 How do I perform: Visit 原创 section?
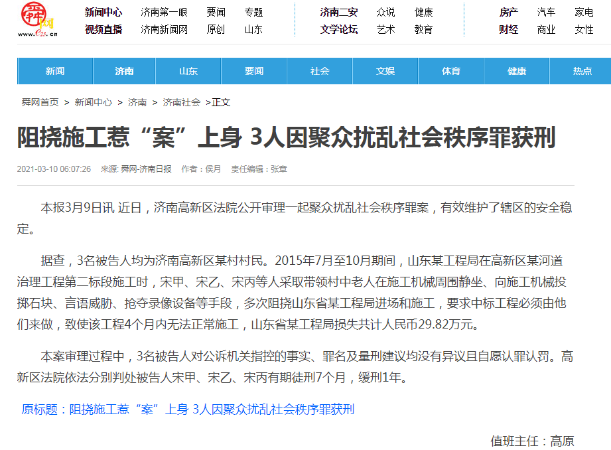point(215,30)
